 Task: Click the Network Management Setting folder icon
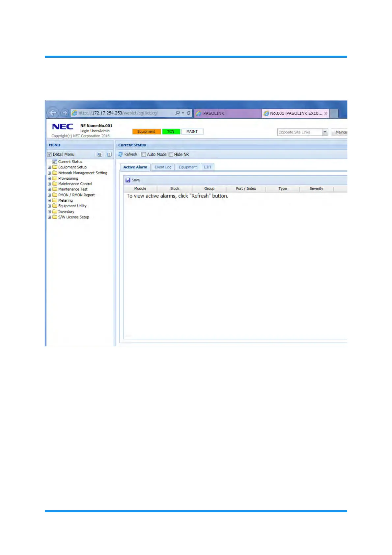tap(55, 173)
